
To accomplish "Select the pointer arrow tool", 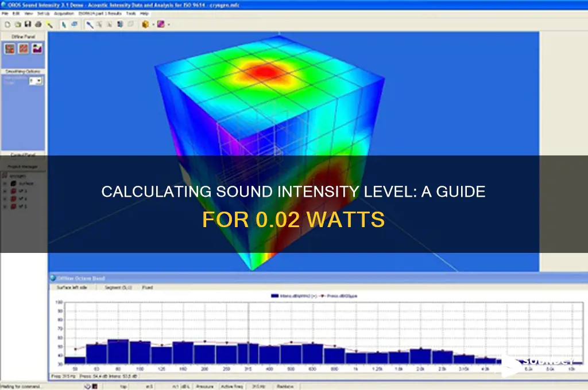I will [64, 25].
